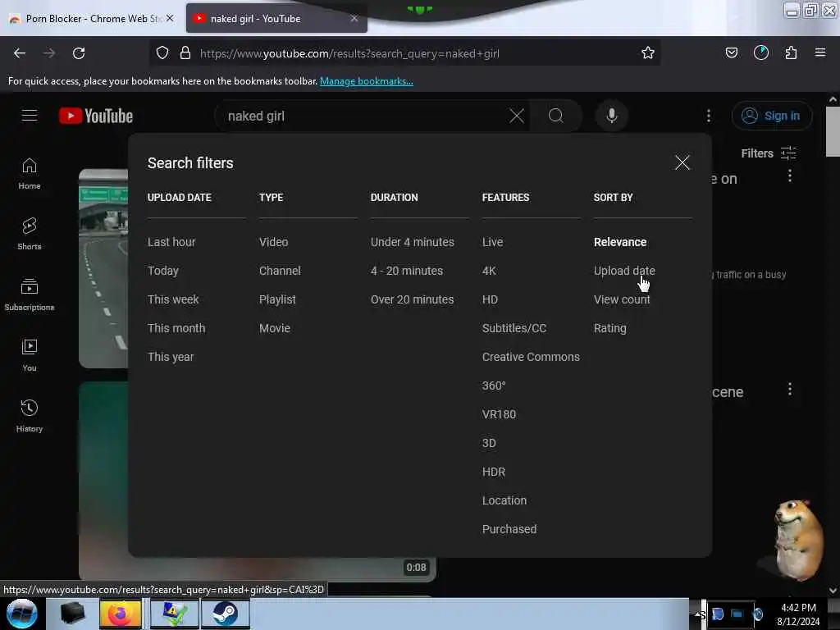The height and width of the screenshot is (630, 840).
Task: Open YouTube settings three-dot menu
Action: 708,116
